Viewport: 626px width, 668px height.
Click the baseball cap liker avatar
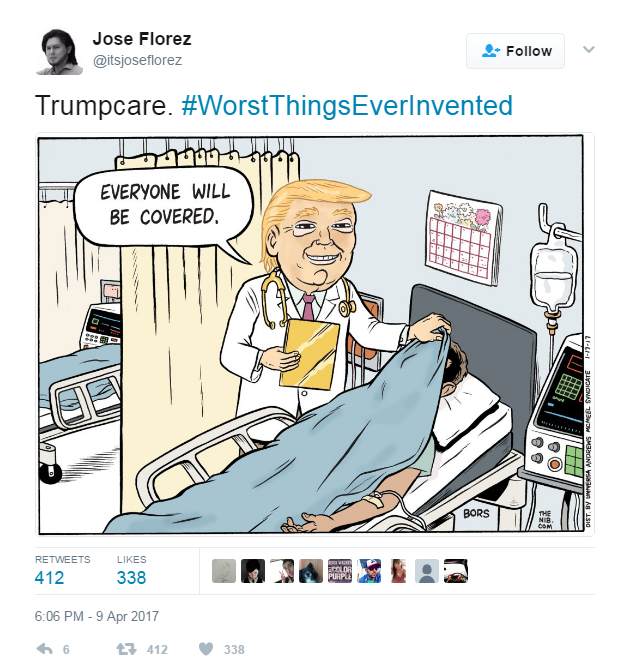pyautogui.click(x=369, y=571)
